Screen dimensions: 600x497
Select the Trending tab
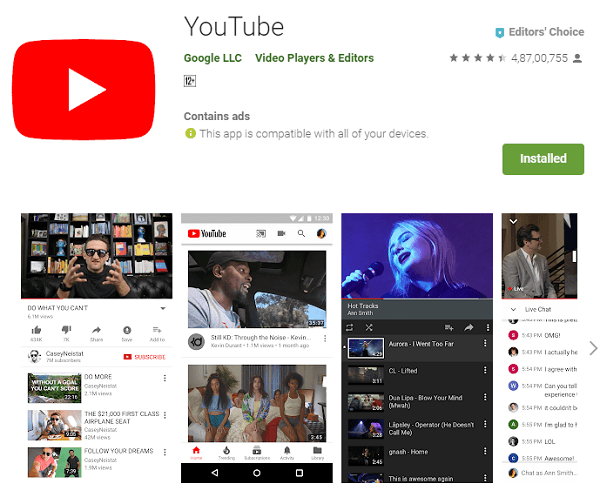pos(227,453)
